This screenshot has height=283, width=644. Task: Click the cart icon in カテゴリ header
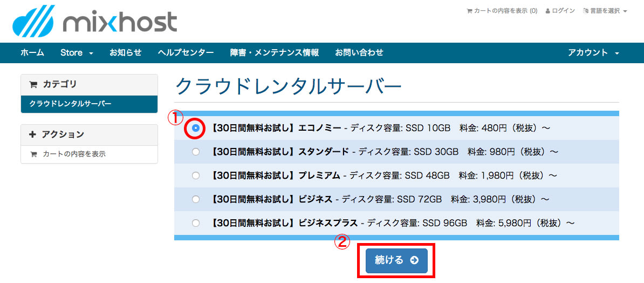pyautogui.click(x=33, y=85)
